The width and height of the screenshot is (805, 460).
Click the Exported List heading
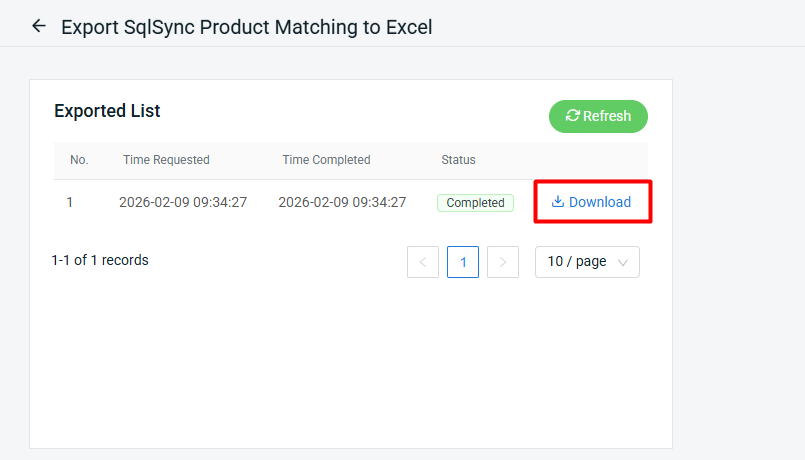107,111
